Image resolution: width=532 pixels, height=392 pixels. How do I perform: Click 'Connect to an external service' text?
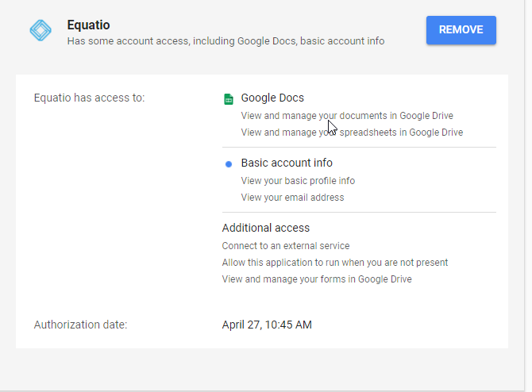286,246
